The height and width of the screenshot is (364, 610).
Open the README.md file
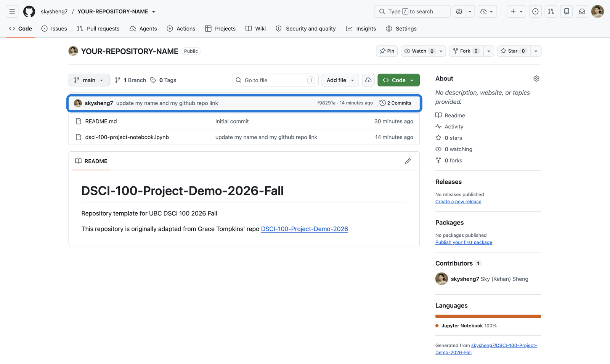click(x=101, y=121)
